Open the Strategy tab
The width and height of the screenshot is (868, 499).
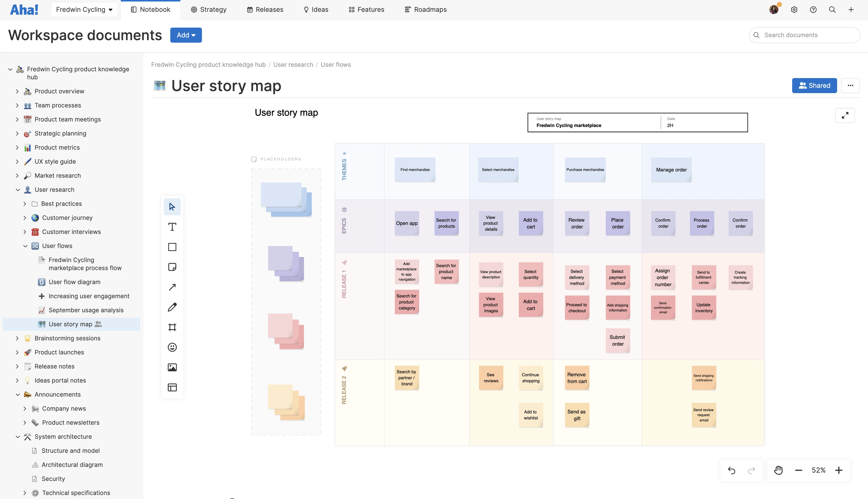208,10
